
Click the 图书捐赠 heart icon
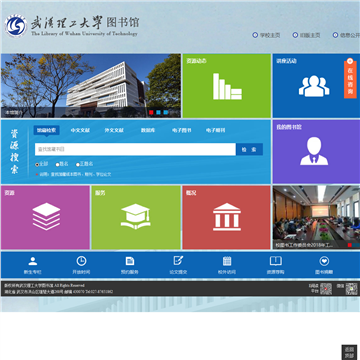click(x=324, y=261)
